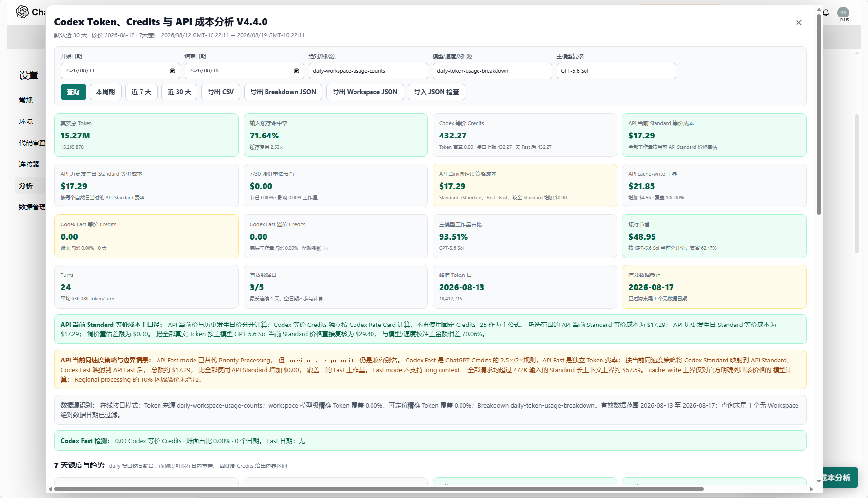Viewport: 868px width, 498px height.
Task: Open the RS PLUS account avatar
Action: tap(844, 13)
